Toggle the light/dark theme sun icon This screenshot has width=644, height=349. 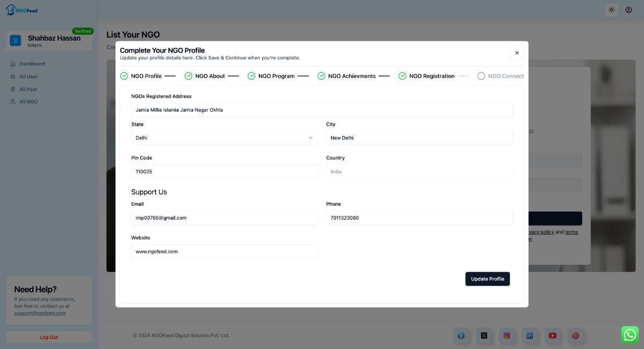pyautogui.click(x=611, y=10)
